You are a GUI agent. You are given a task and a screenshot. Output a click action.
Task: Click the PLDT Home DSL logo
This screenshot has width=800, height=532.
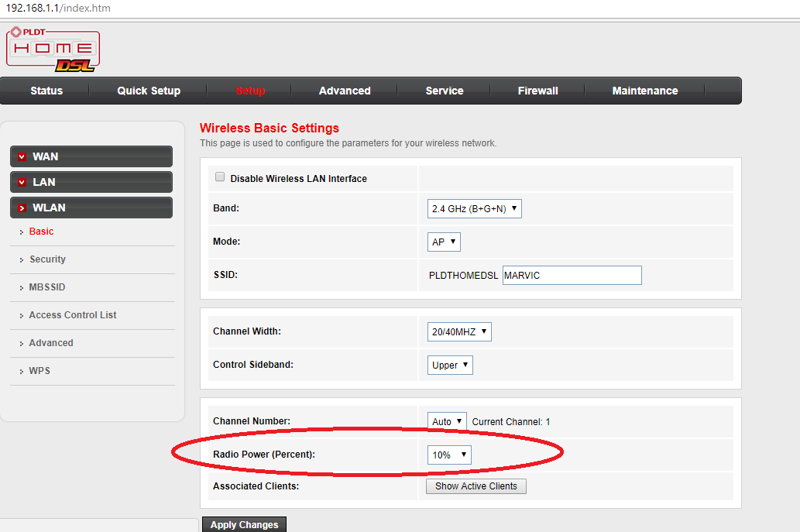[53, 49]
